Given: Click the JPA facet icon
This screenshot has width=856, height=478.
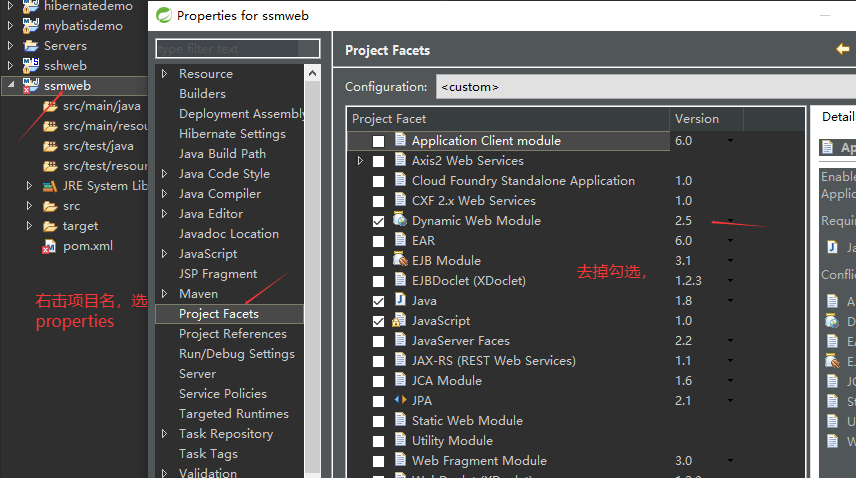Looking at the screenshot, I should [x=400, y=400].
